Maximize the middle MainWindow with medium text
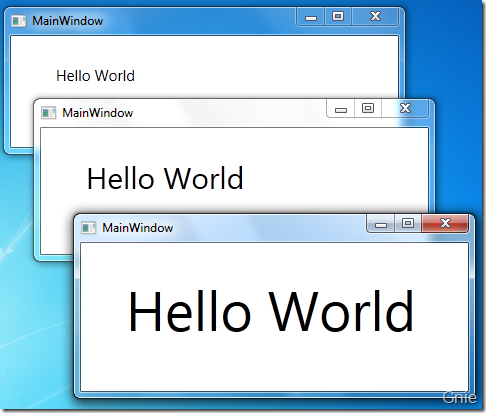Screen dimensions: 486x413 [368, 109]
